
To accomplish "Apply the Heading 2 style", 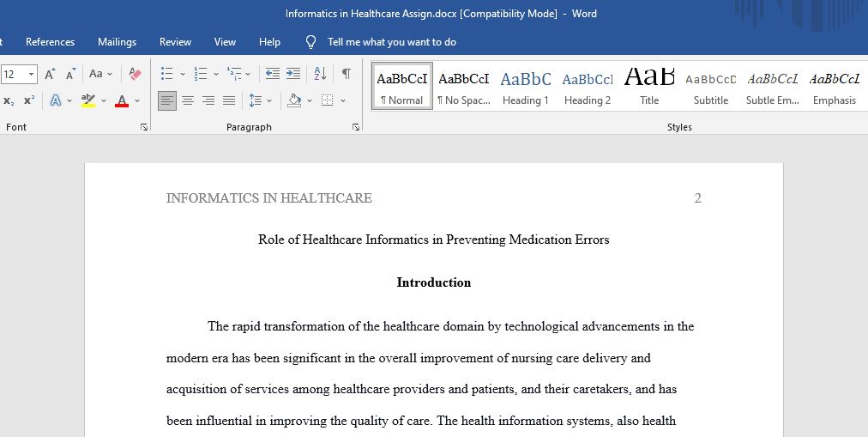I will tap(588, 86).
